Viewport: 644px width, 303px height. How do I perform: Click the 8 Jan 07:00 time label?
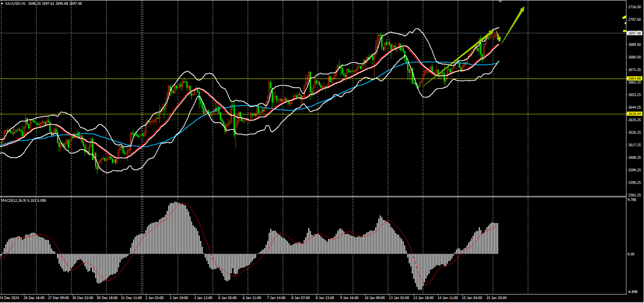click(x=301, y=298)
